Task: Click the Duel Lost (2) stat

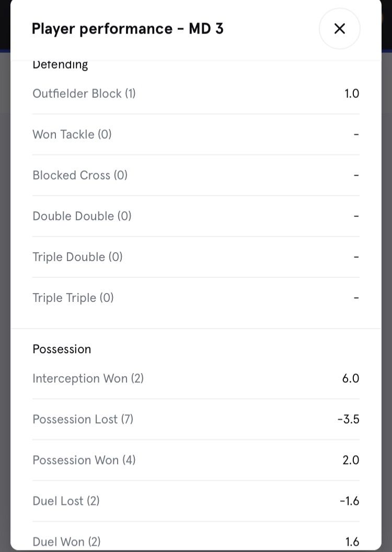Action: tap(66, 501)
